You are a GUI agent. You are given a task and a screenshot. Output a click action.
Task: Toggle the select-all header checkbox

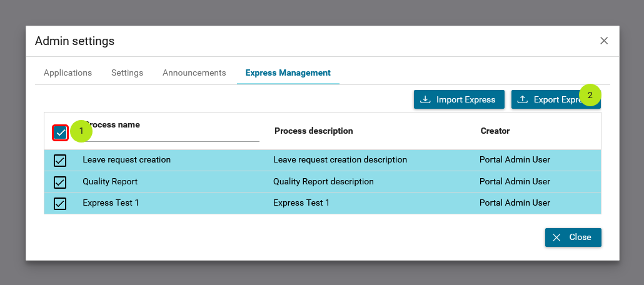(x=61, y=132)
